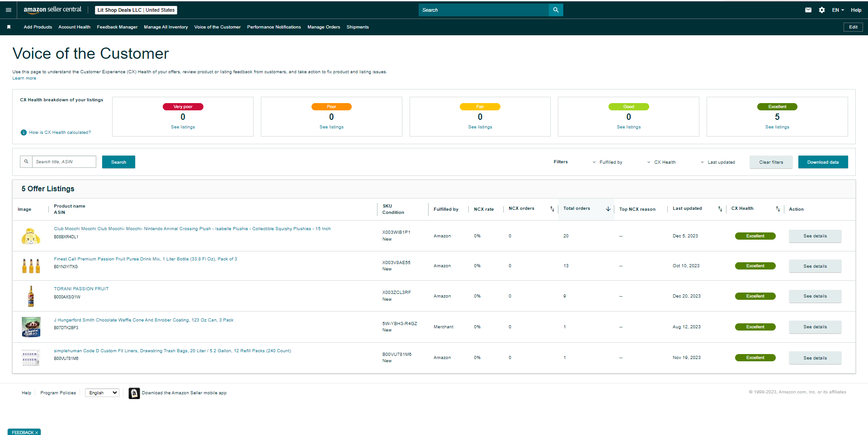This screenshot has height=435, width=868.
Task: Open the messages envelope icon
Action: click(x=808, y=10)
